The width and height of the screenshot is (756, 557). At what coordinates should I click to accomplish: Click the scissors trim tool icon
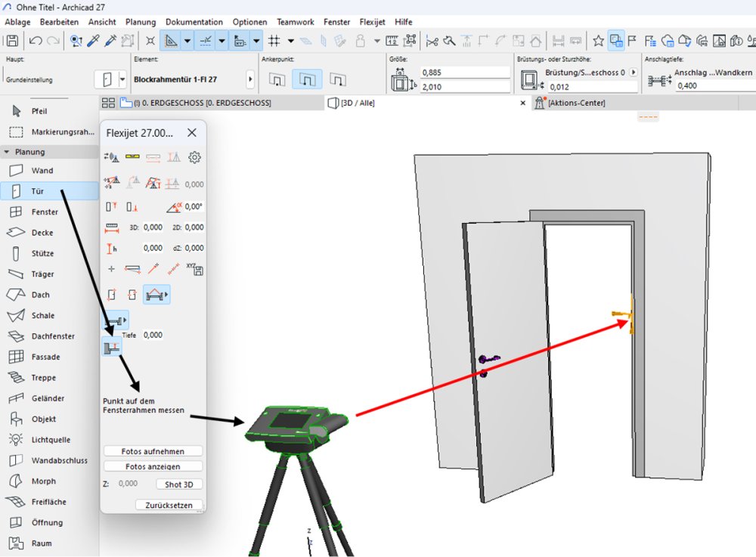click(432, 42)
